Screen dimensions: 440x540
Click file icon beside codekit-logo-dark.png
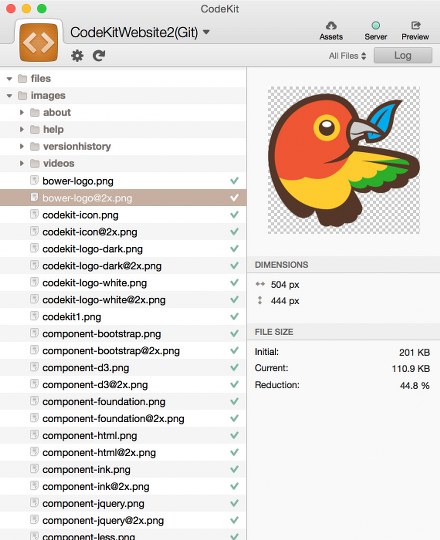(34, 248)
